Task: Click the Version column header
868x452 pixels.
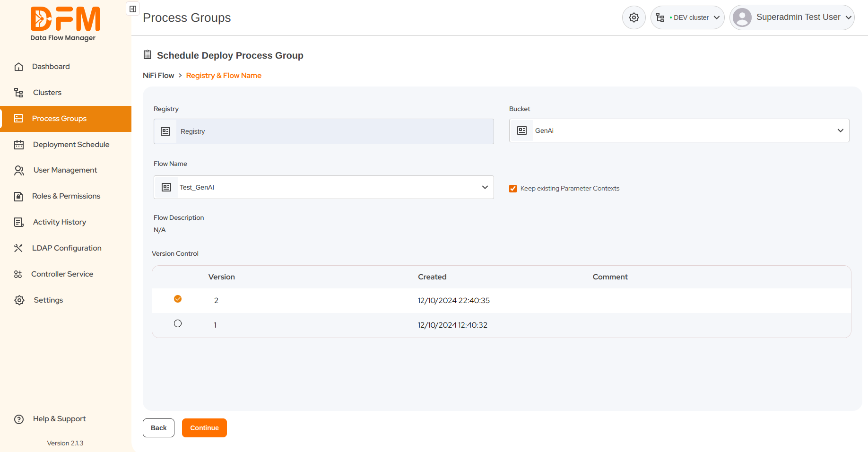Action: point(222,277)
